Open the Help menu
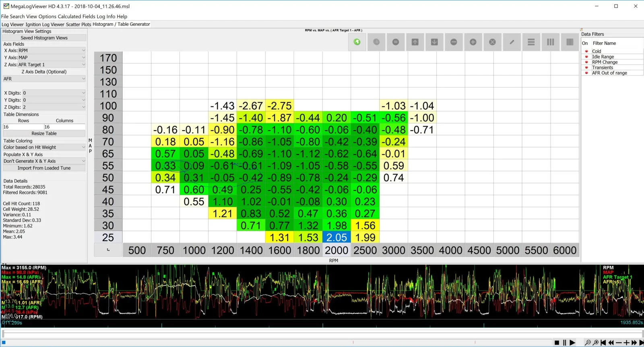644x347 pixels. 122,17
